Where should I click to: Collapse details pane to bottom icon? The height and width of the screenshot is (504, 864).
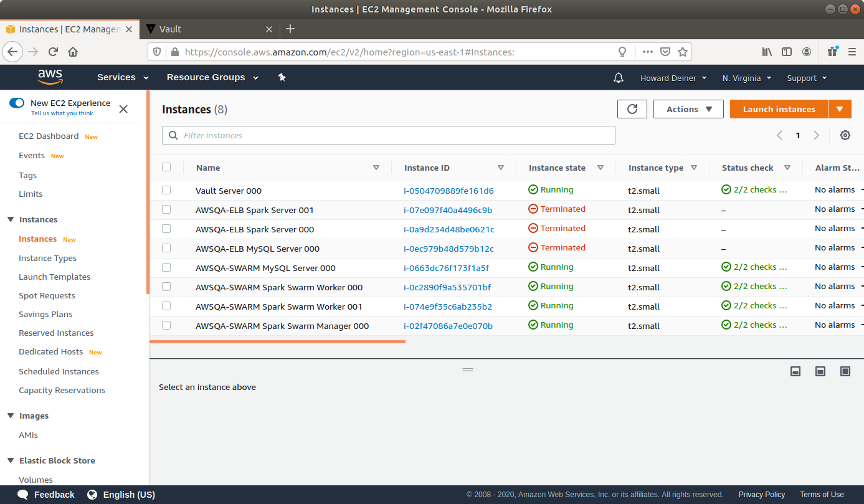(795, 371)
